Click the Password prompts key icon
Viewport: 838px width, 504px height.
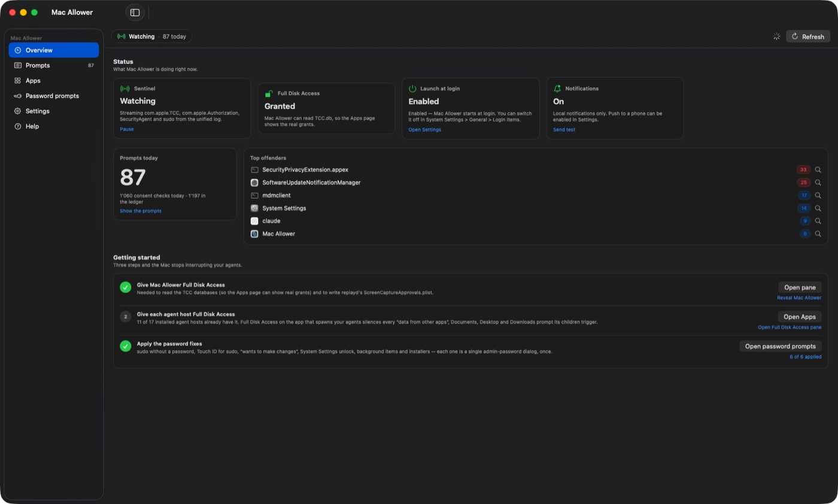[18, 96]
